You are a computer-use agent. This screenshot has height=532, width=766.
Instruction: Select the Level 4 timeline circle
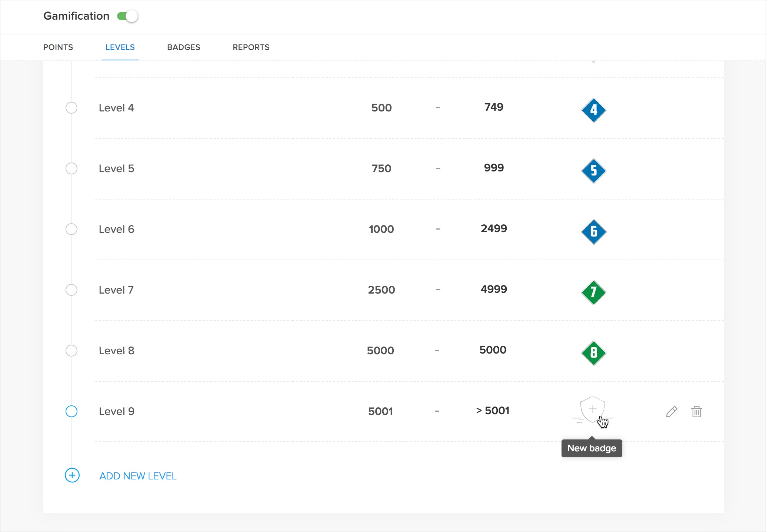point(71,108)
